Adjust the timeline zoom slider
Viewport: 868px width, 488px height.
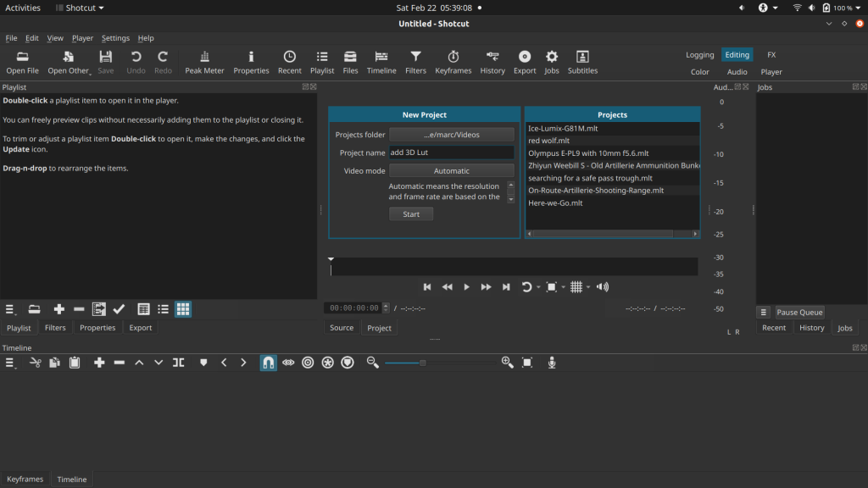coord(423,363)
